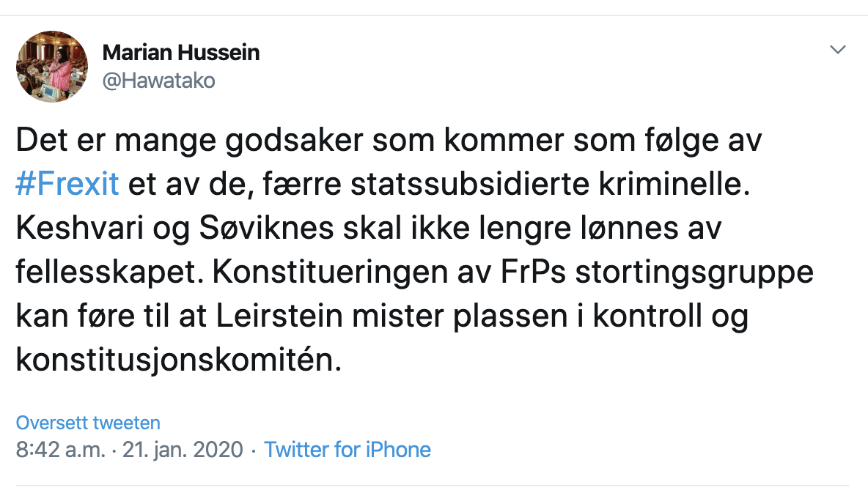Open the Marian Hussein display name
Viewport: 868px width, 504px height.
tap(181, 53)
